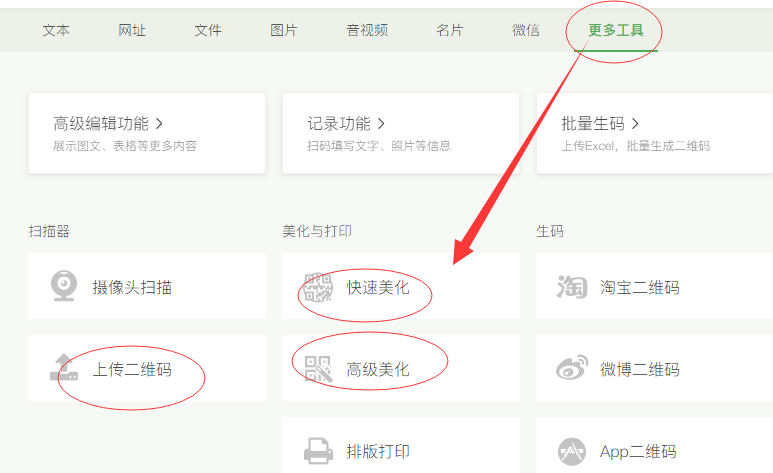This screenshot has width=773, height=473.
Task: Open the 音视频 tab
Action: [367, 30]
